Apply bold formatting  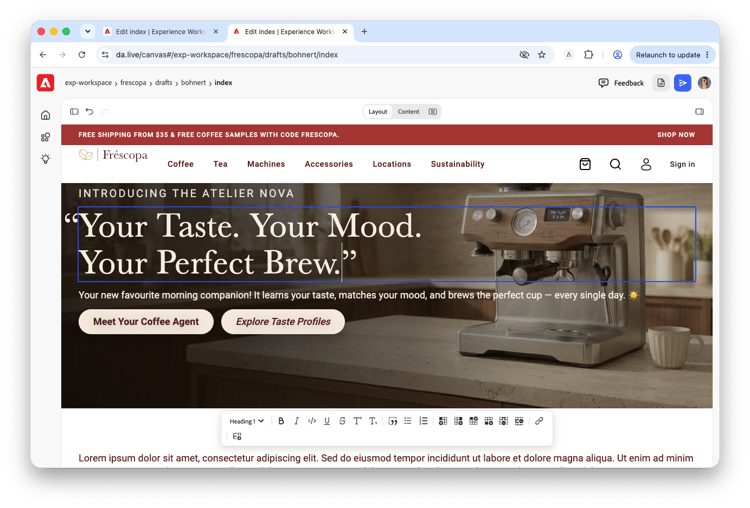click(281, 421)
